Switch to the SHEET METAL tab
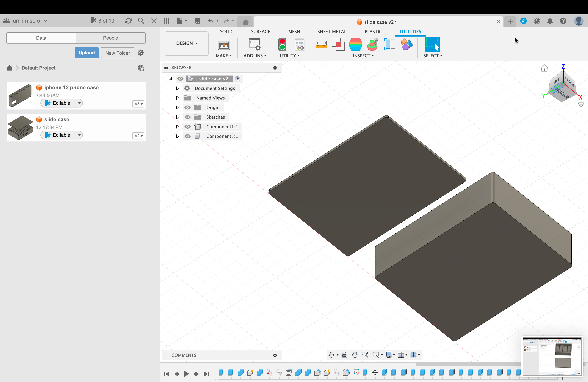The height and width of the screenshot is (382, 588). pos(332,32)
